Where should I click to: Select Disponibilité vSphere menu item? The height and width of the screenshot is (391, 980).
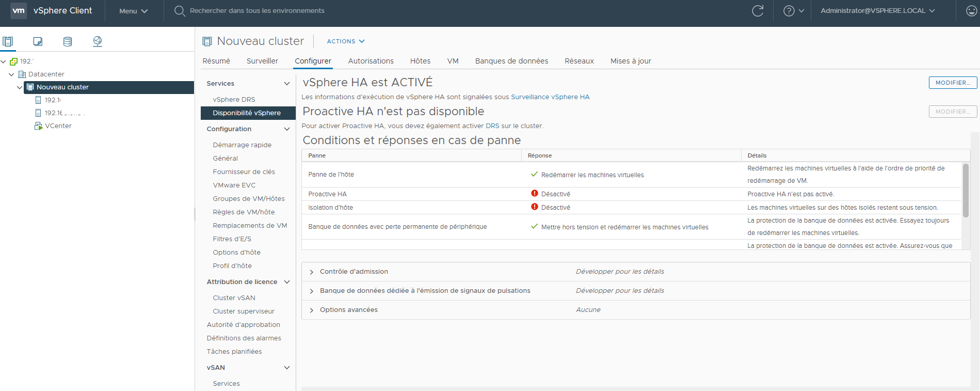pos(248,113)
